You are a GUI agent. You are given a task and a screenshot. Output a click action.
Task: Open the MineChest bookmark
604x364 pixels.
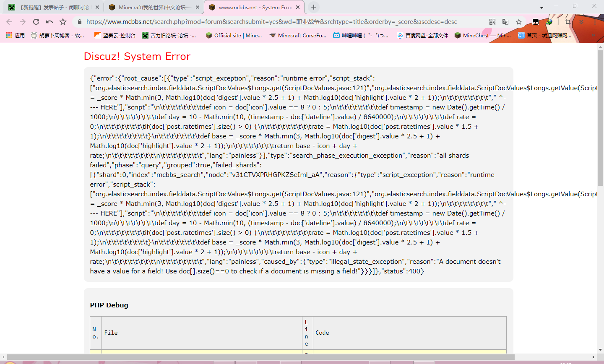[x=483, y=35]
